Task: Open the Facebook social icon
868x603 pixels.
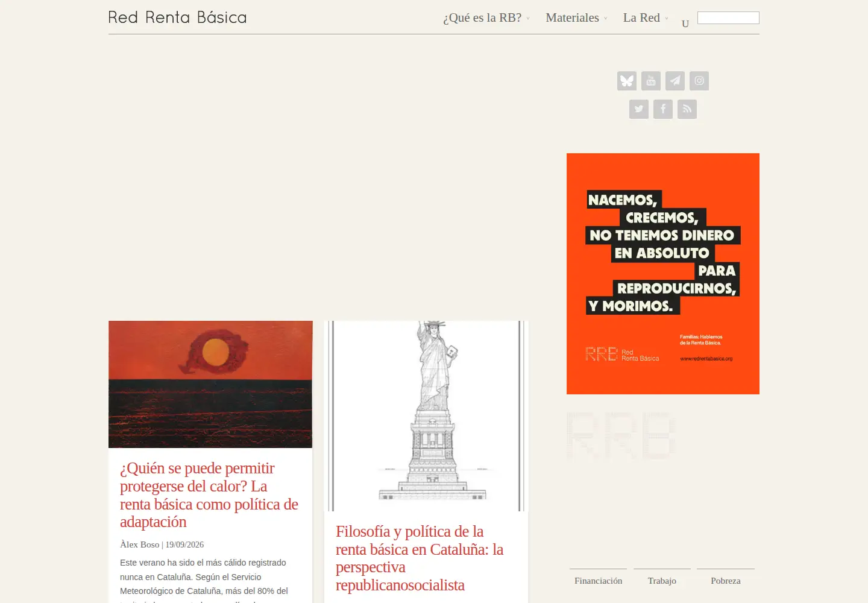Action: point(663,109)
